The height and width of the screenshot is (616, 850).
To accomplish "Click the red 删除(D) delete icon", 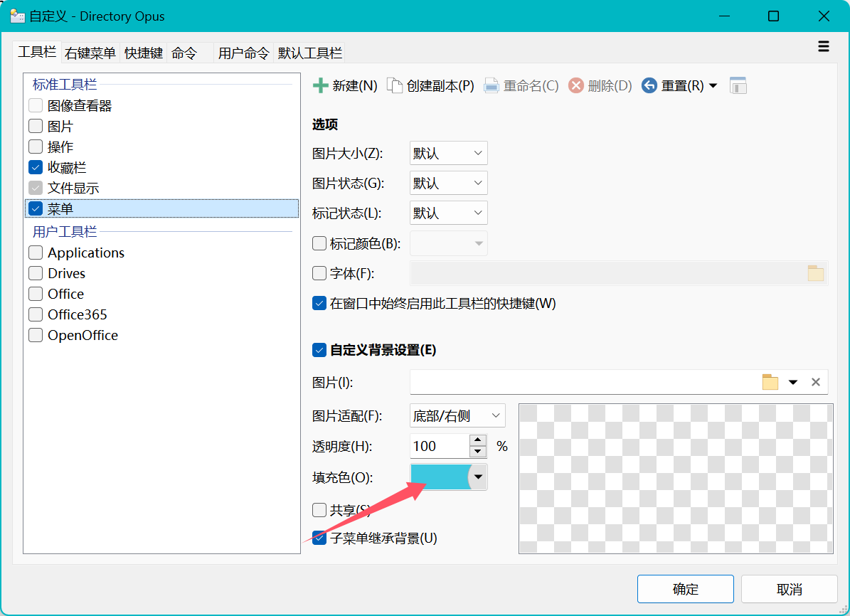I will pos(576,85).
